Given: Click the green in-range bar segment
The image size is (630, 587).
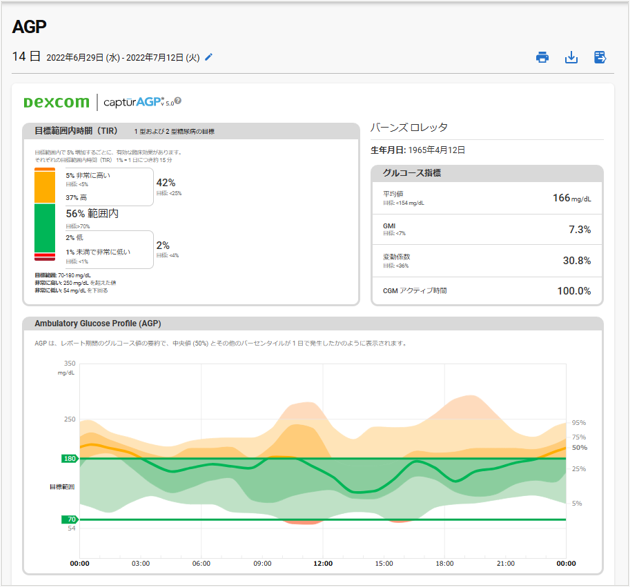Looking at the screenshot, I should pyautogui.click(x=45, y=228).
